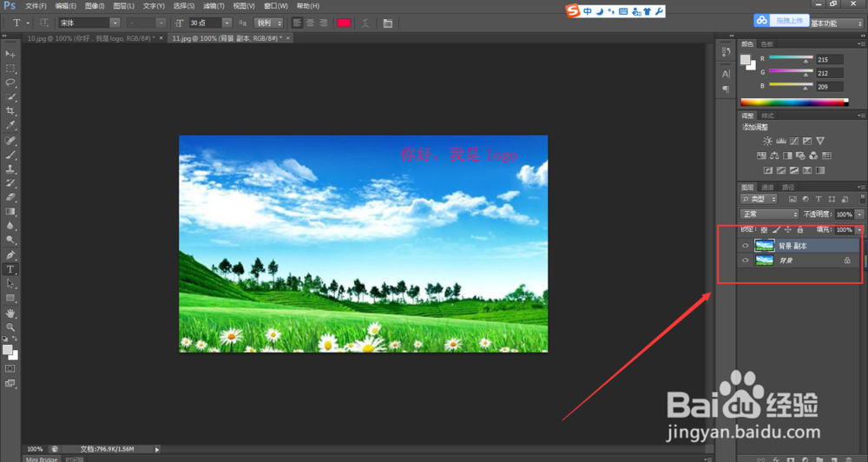Hide the 背景 副本 layer
Screen dimensions: 868x462
point(745,246)
